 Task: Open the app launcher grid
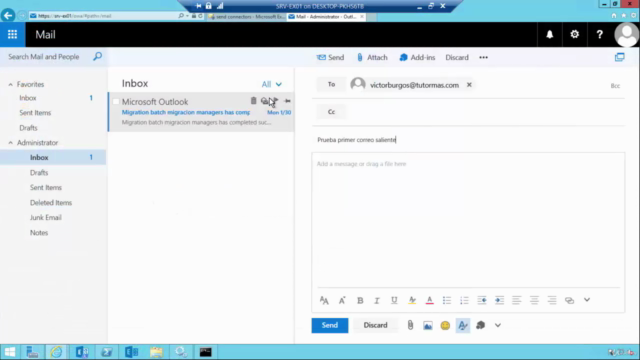(12, 35)
